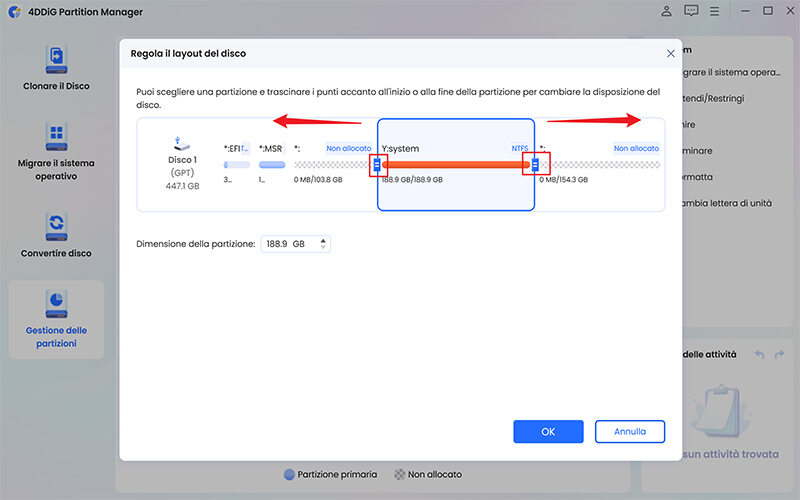
Task: Select the MSR partition bar
Action: click(272, 164)
